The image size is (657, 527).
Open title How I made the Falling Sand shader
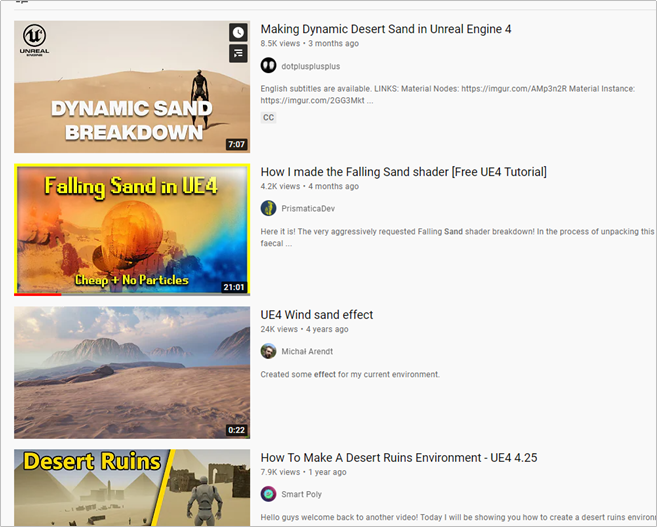tap(404, 172)
